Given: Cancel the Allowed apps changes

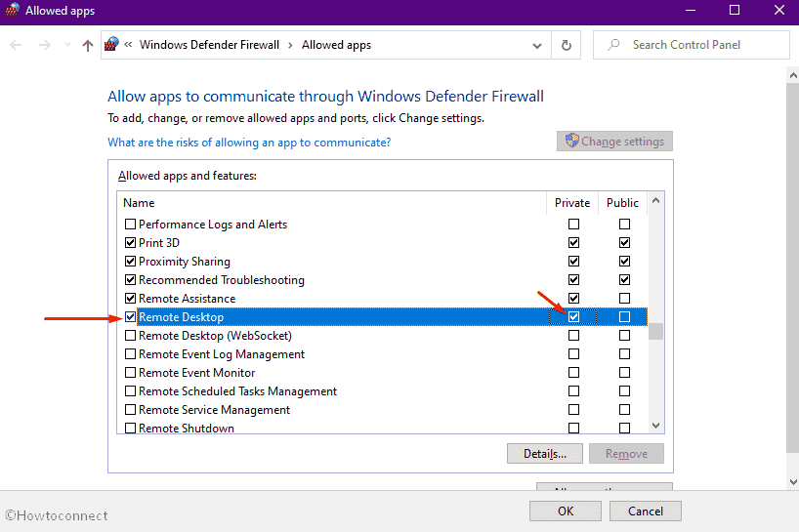Looking at the screenshot, I should (645, 512).
